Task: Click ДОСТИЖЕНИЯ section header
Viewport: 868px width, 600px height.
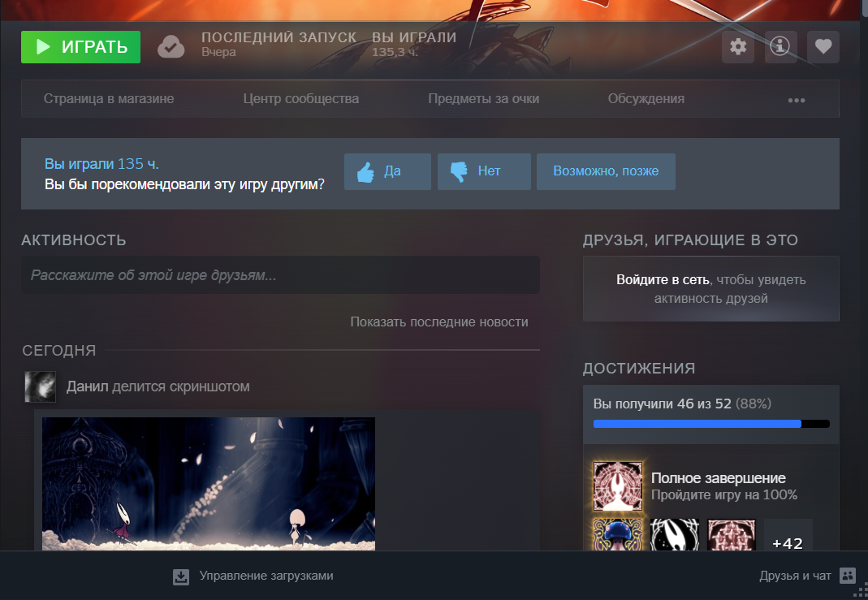Action: coord(639,369)
